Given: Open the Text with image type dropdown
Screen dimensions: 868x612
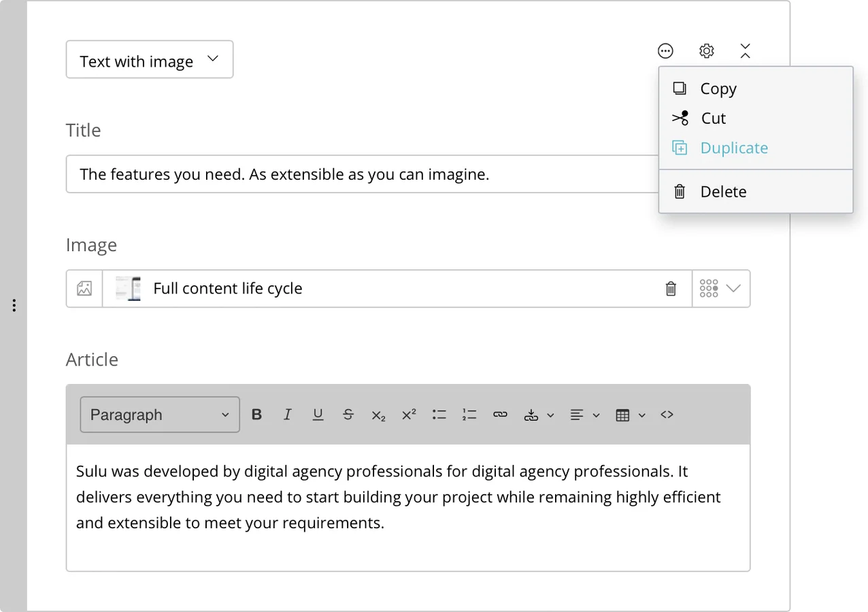Looking at the screenshot, I should point(150,60).
